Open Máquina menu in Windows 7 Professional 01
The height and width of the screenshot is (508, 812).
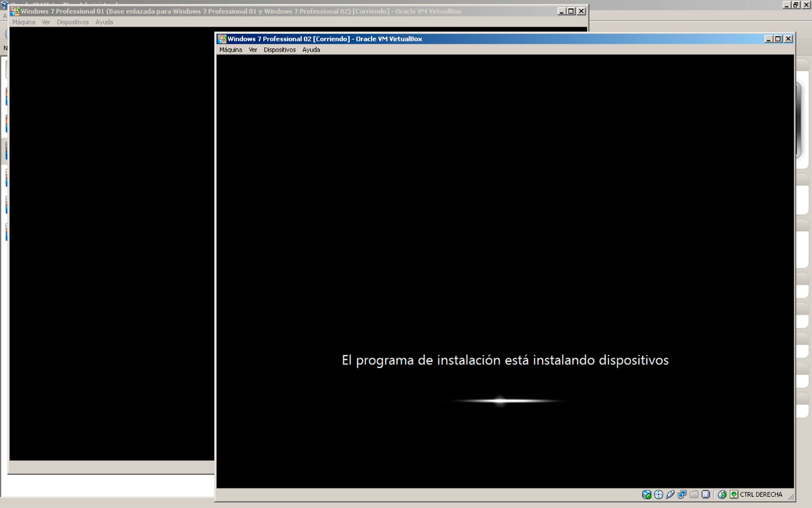coord(24,22)
